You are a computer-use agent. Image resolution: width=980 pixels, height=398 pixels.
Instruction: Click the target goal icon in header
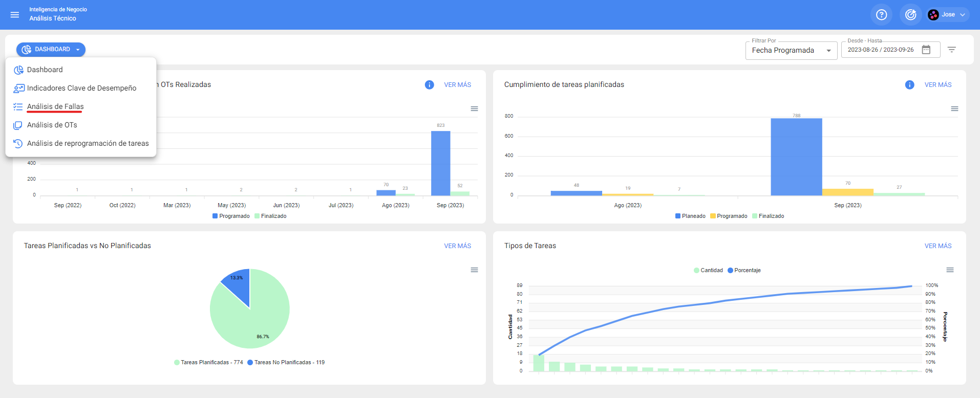pyautogui.click(x=910, y=15)
